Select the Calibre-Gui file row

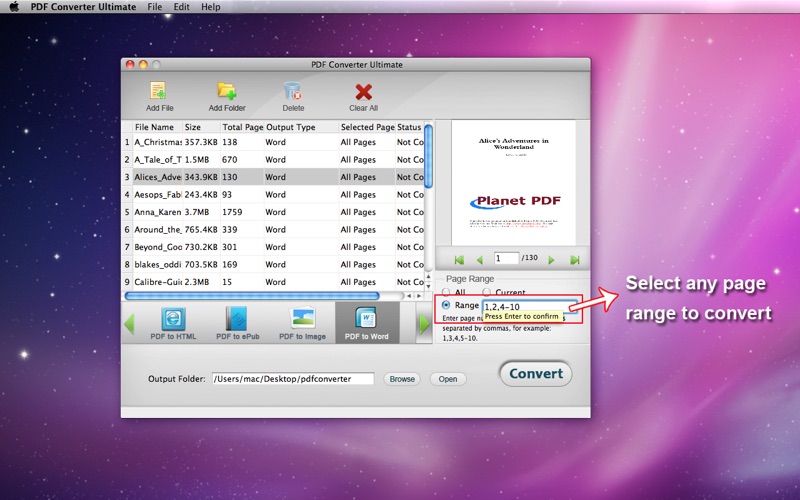273,282
